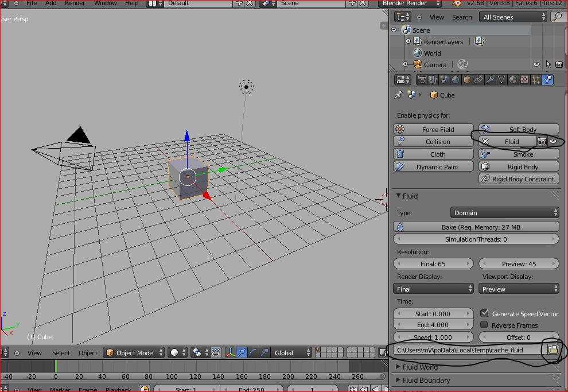Viewport: 568px width, 392px height.
Task: Click the outliner search magnifier icon
Action: point(557,17)
